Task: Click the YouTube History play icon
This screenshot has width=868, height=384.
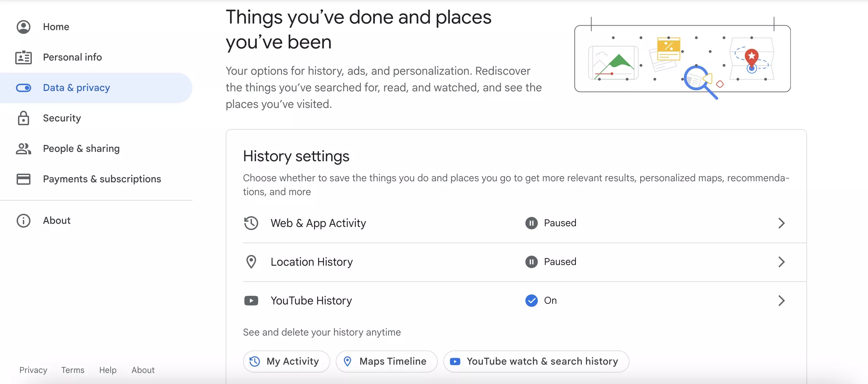Action: pyautogui.click(x=251, y=301)
